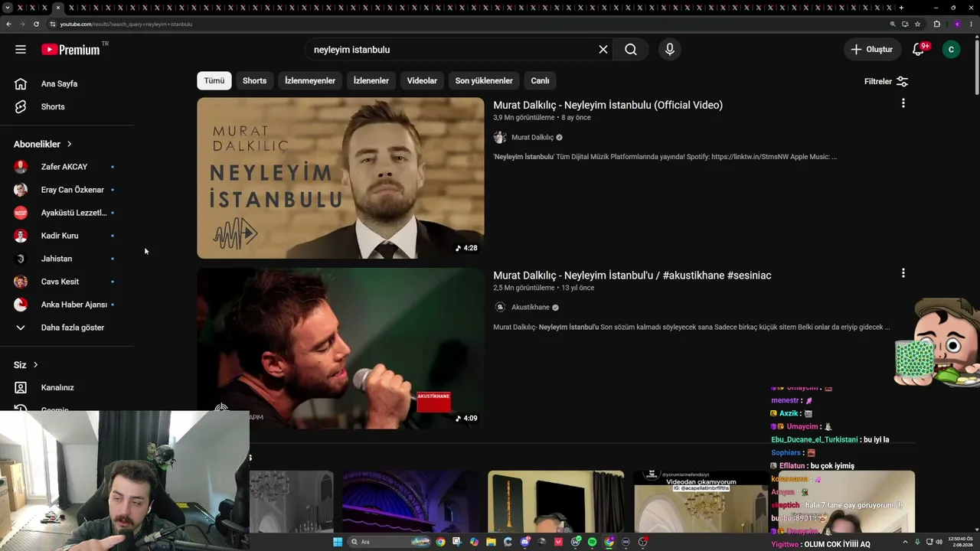Start voice search with the microphone
The width and height of the screenshot is (980, 551).
point(670,50)
